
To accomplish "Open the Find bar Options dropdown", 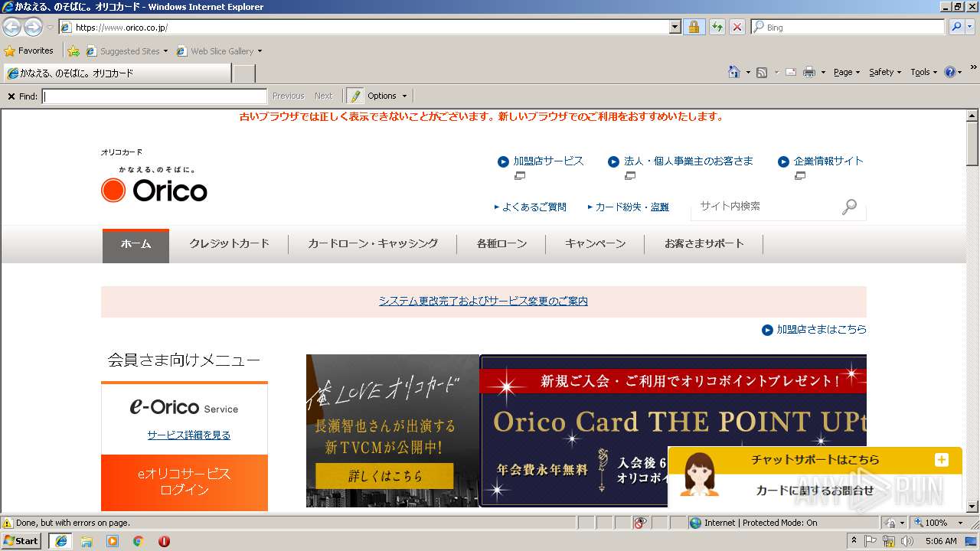I will click(387, 96).
